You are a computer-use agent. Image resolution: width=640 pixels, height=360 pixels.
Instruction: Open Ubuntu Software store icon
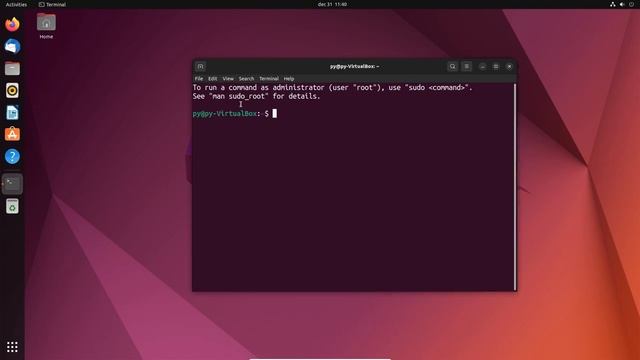tap(12, 134)
